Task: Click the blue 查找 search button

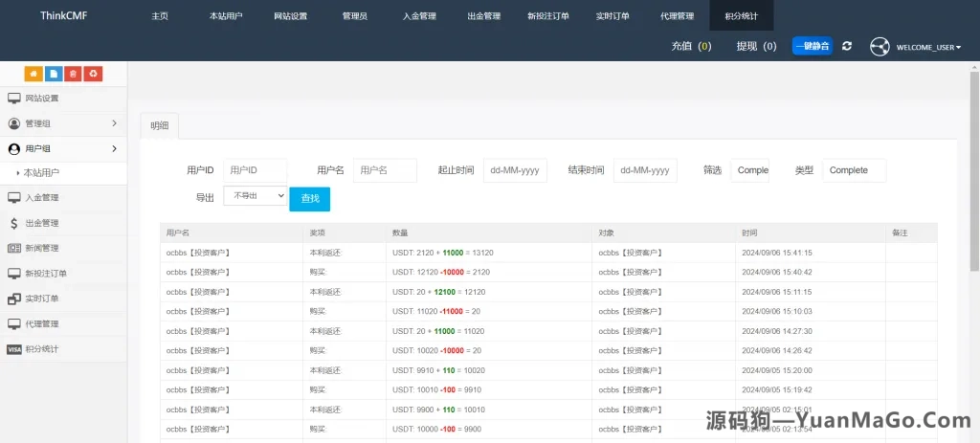Action: click(310, 199)
